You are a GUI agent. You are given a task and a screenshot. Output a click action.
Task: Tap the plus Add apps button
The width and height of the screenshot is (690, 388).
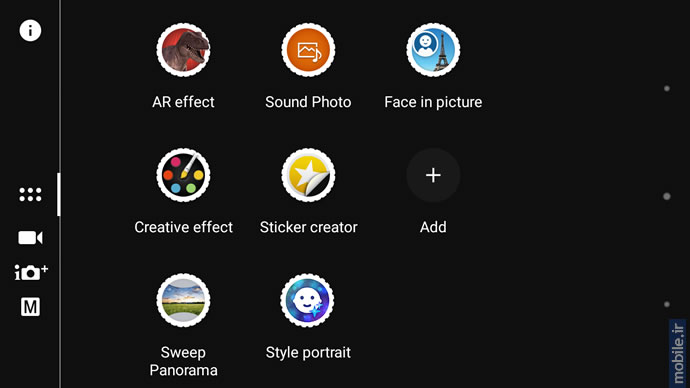coord(433,175)
